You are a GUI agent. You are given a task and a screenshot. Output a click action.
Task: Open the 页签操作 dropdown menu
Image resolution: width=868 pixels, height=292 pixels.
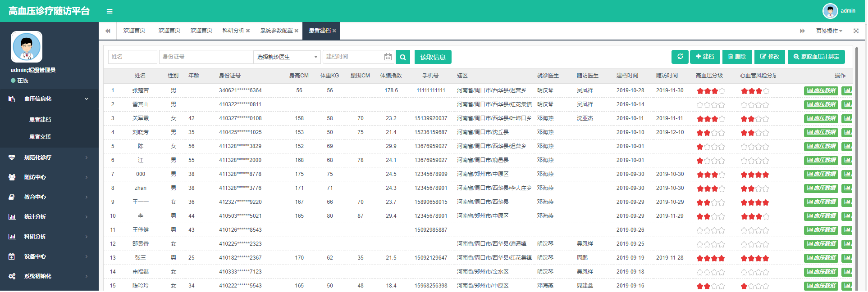[829, 31]
